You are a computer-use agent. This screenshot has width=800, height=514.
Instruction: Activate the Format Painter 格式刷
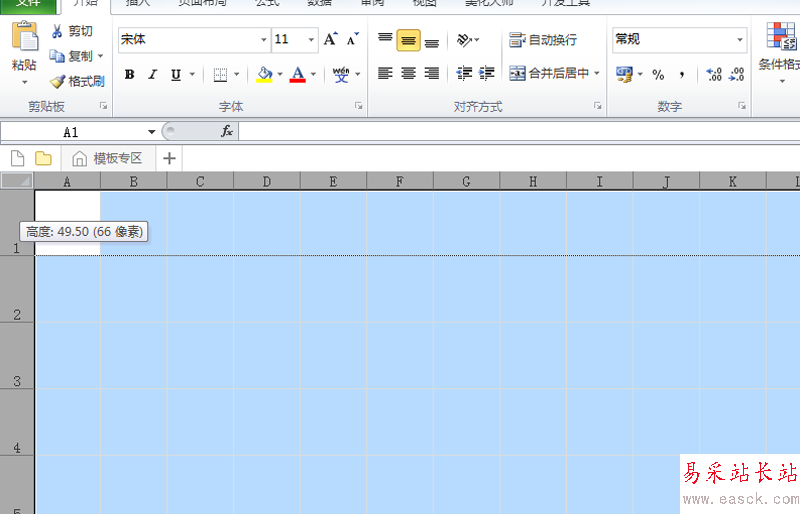pos(77,81)
